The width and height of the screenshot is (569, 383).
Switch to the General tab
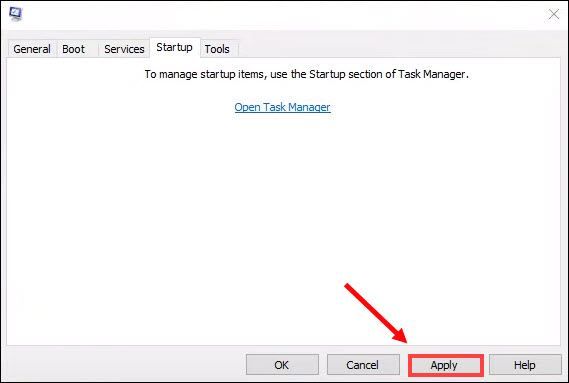pos(32,49)
